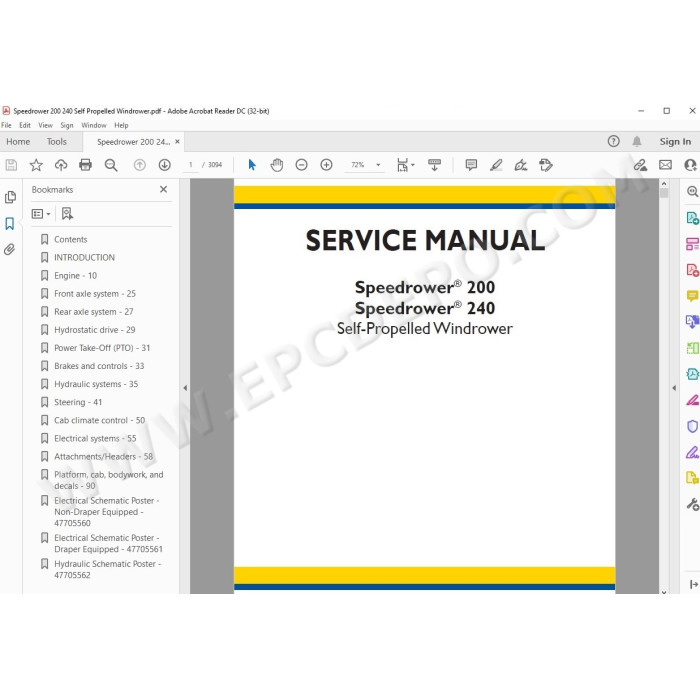Go to next page arrow icon

tap(164, 165)
